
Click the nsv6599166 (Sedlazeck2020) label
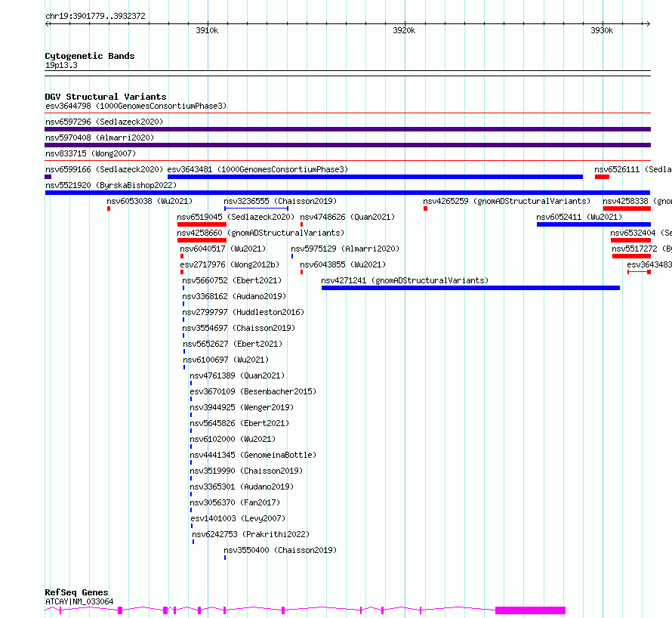click(x=104, y=169)
